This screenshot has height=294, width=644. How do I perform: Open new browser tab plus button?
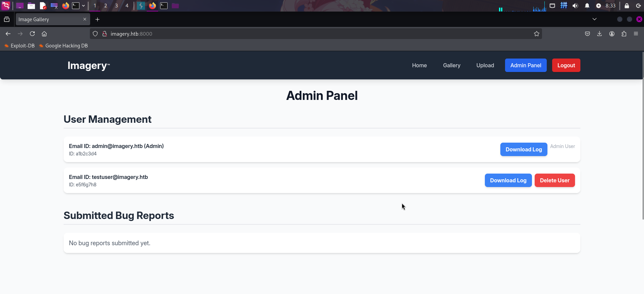pyautogui.click(x=98, y=20)
